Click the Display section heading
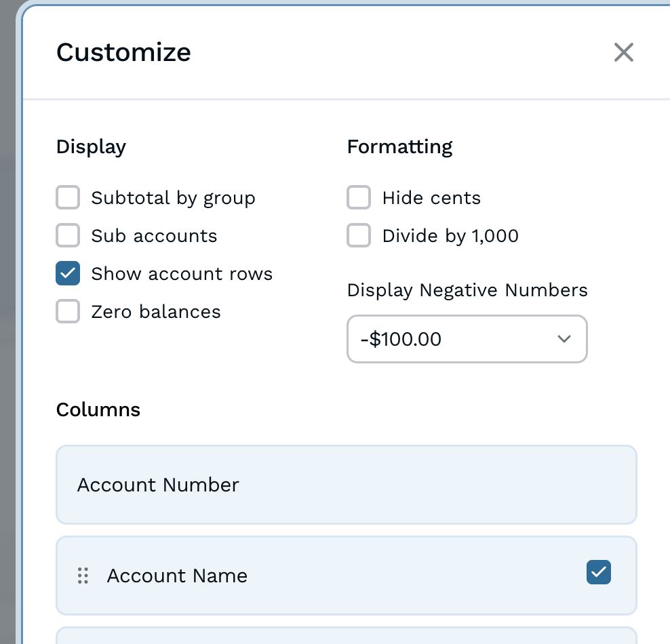The image size is (670, 644). click(x=91, y=146)
